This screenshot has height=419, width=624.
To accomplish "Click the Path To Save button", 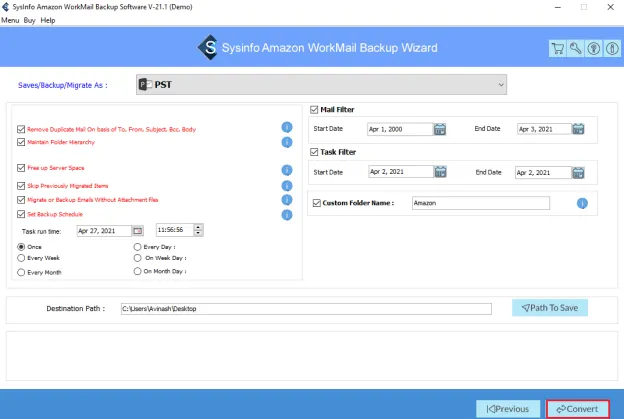I will click(x=549, y=308).
